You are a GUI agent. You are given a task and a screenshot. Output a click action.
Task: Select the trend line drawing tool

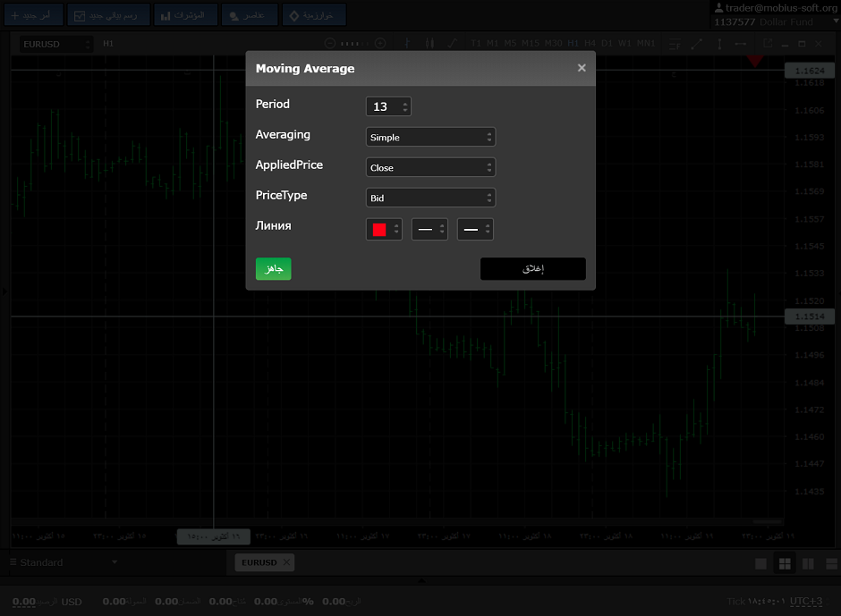pos(697,44)
